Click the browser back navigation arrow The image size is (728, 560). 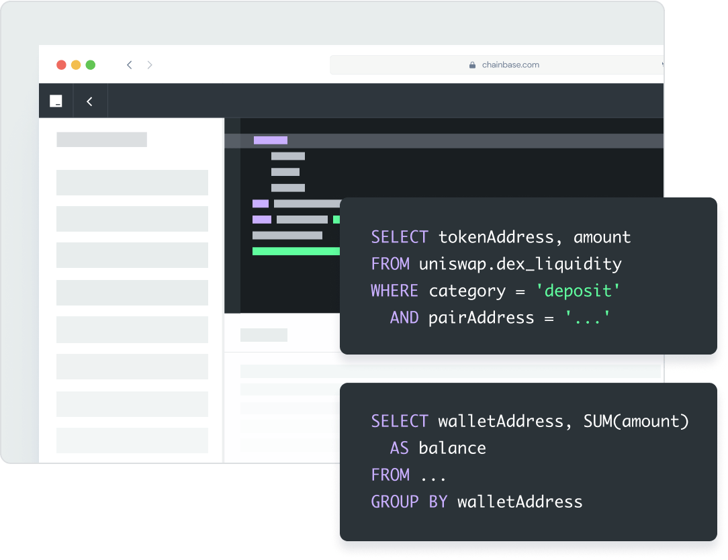click(x=129, y=64)
